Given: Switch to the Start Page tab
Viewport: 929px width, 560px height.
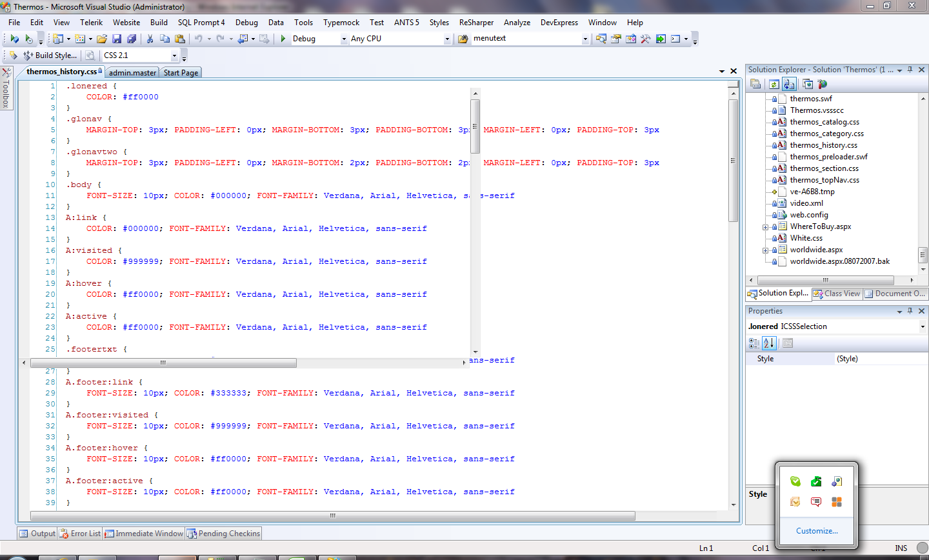Looking at the screenshot, I should click(181, 73).
